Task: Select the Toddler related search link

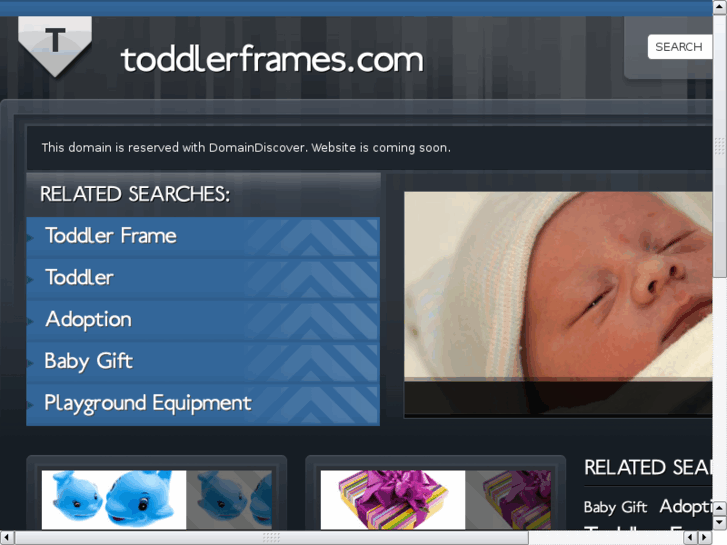Action: pyautogui.click(x=203, y=278)
